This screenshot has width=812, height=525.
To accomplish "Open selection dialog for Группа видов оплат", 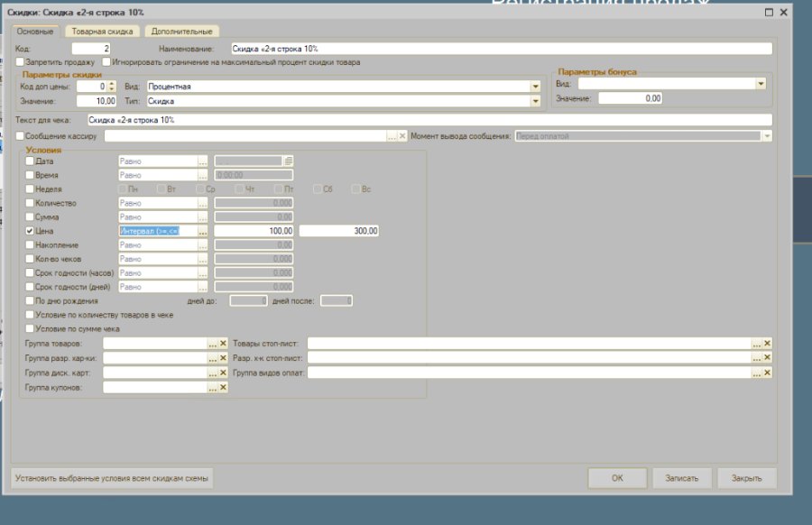I will [x=757, y=373].
